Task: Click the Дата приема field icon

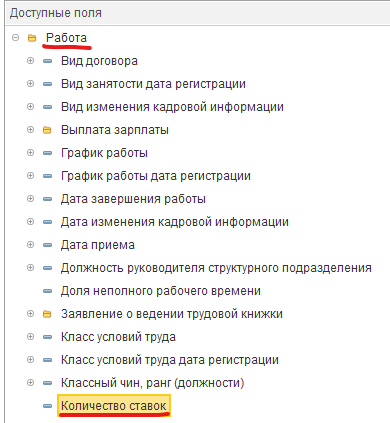Action: coord(48,245)
